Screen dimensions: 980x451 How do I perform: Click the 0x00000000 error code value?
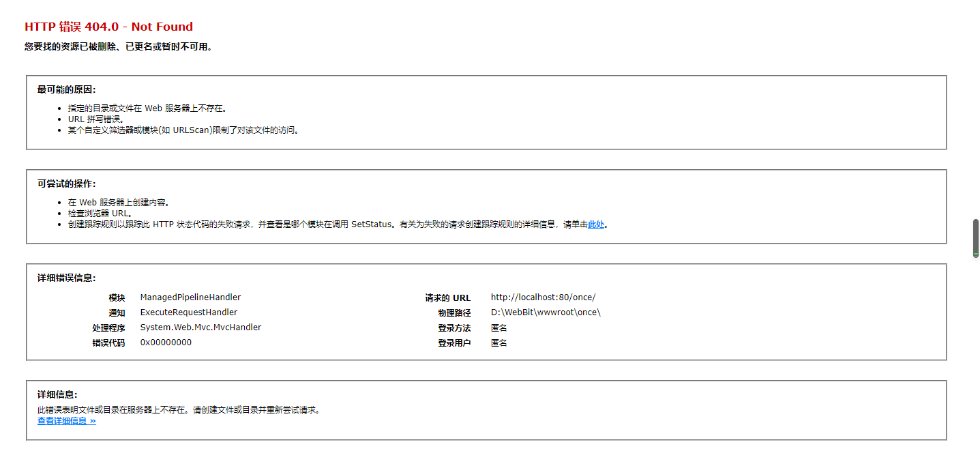[166, 343]
